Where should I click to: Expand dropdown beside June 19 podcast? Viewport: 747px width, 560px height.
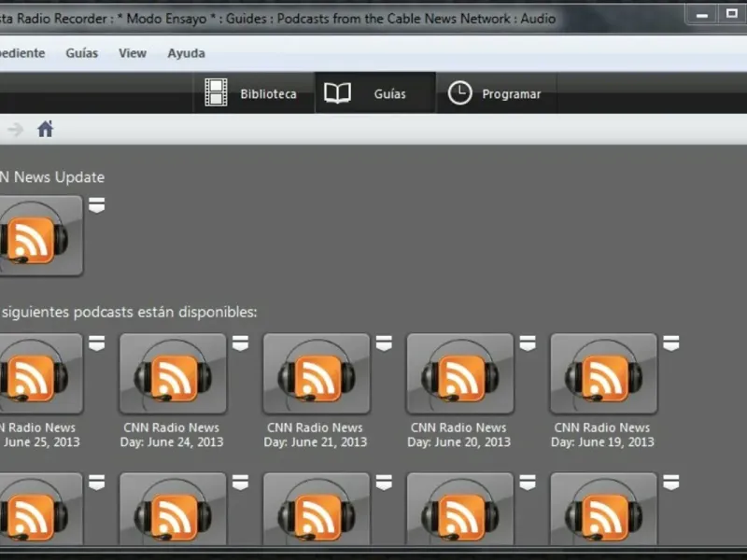(x=670, y=343)
